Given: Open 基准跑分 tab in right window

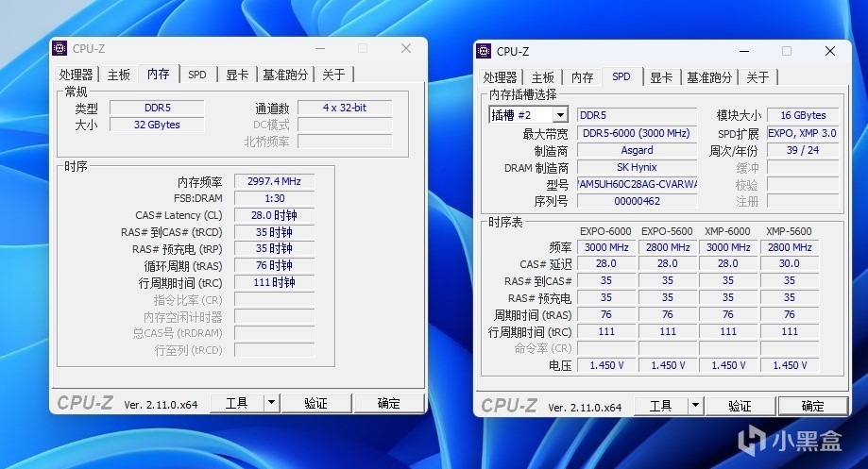Looking at the screenshot, I should [x=709, y=77].
